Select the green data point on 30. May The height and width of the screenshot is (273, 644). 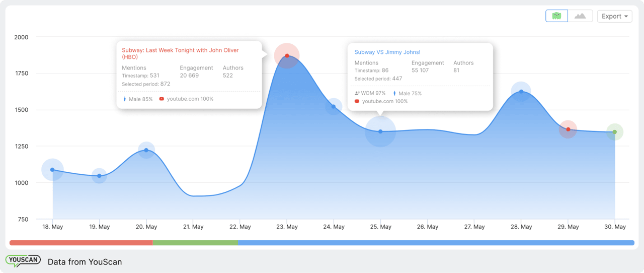(615, 132)
